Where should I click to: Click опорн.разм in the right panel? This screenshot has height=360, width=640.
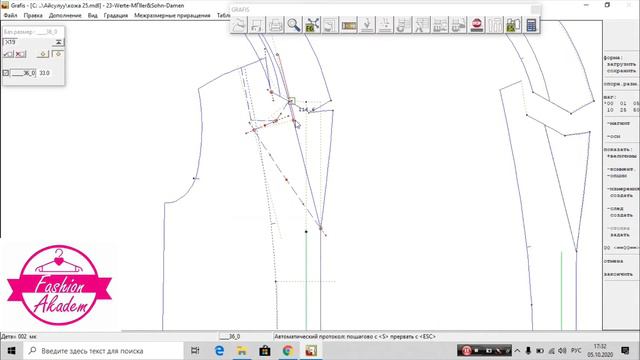(620, 84)
